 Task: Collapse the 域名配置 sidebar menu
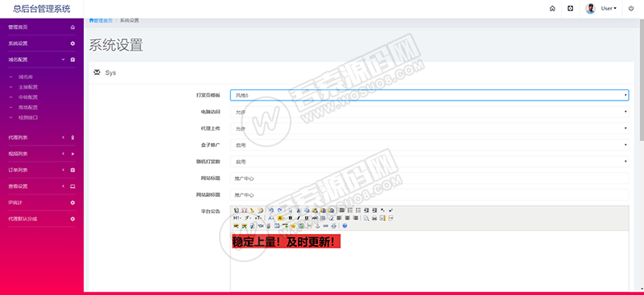(x=42, y=59)
